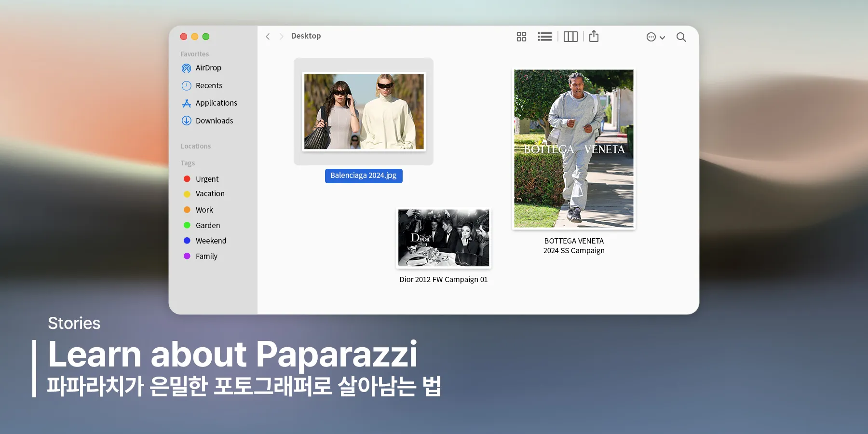
Task: Click the Share toolbar icon
Action: coord(594,36)
